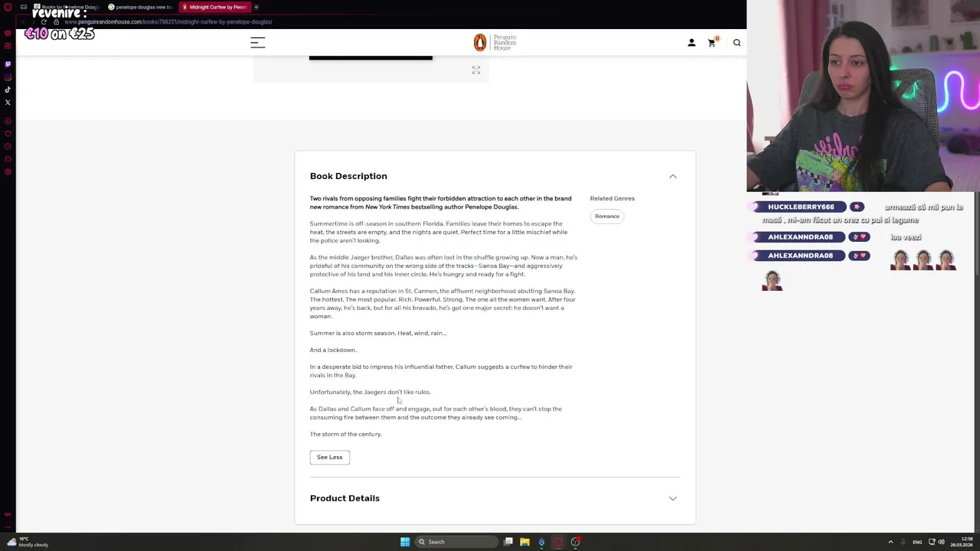Open the Opera menu logo
The width and height of the screenshot is (980, 551).
8,7
